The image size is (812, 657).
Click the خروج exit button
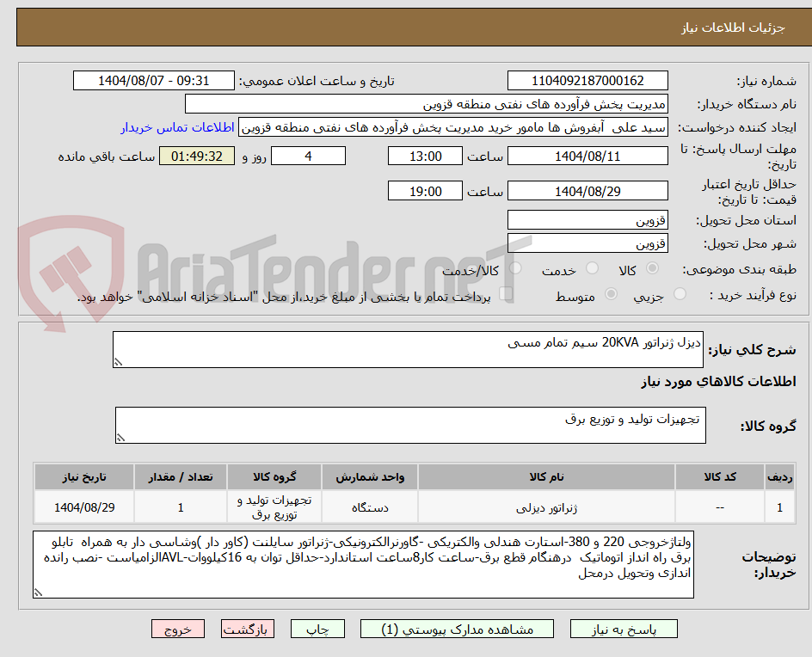pos(177,629)
